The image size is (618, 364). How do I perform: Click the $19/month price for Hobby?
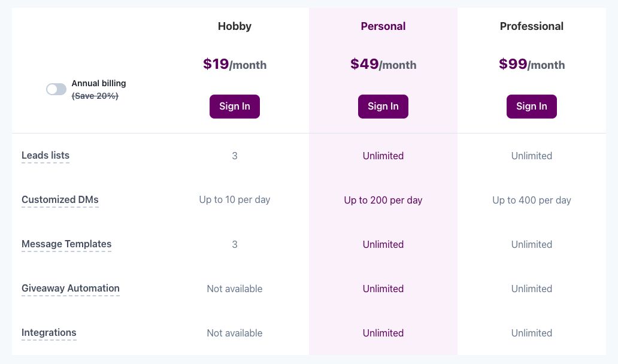click(235, 65)
